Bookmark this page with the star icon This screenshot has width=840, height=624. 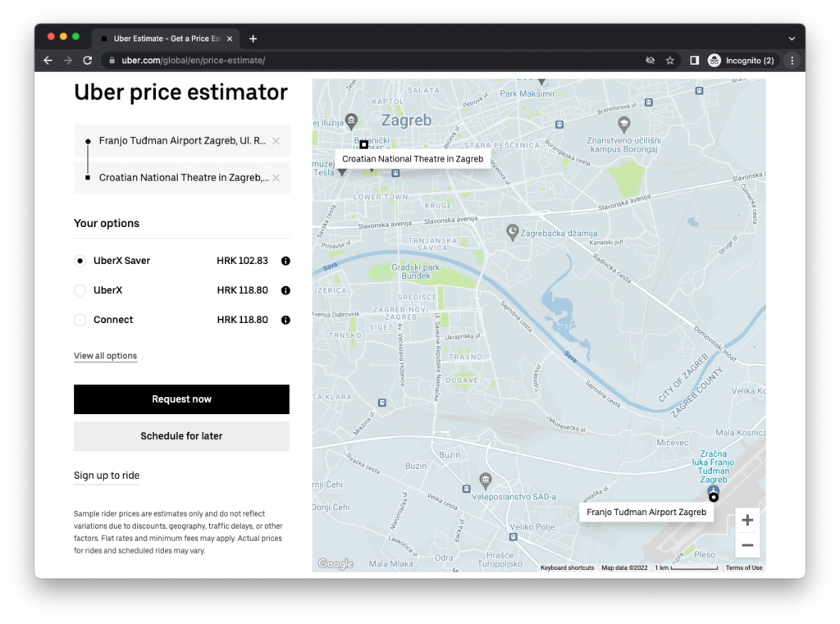(x=670, y=61)
